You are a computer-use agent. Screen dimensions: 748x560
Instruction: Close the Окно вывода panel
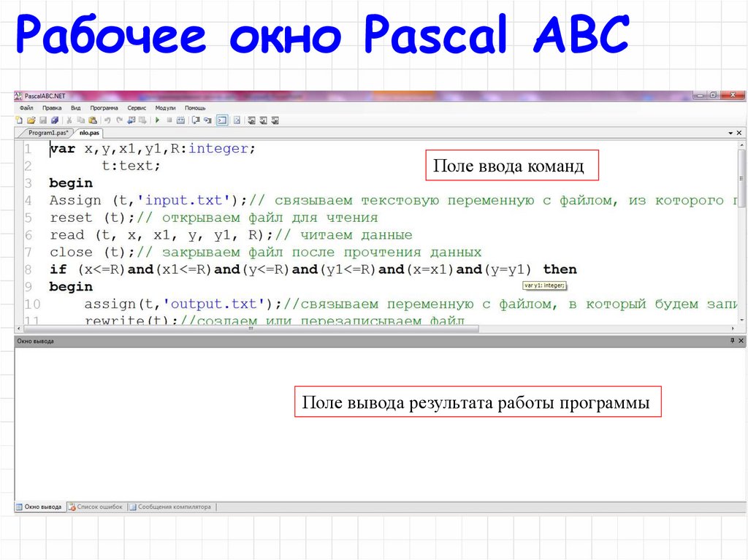(x=741, y=340)
